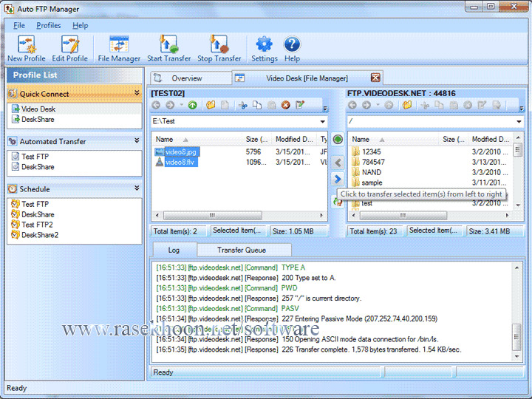Click log line '226 Transfer complete'

coord(308,349)
